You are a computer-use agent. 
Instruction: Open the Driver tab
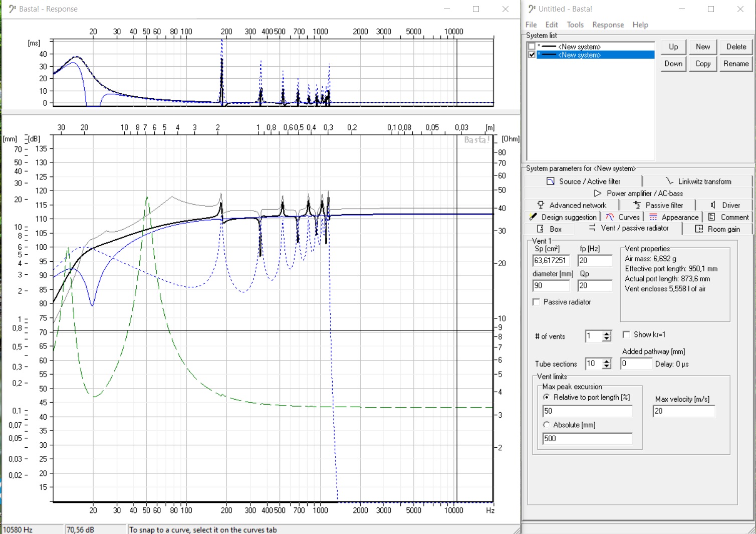click(x=725, y=205)
